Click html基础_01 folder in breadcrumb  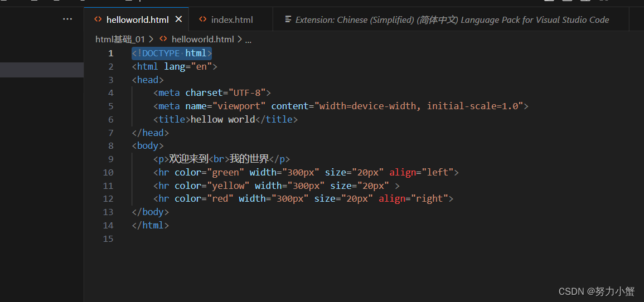(x=120, y=40)
